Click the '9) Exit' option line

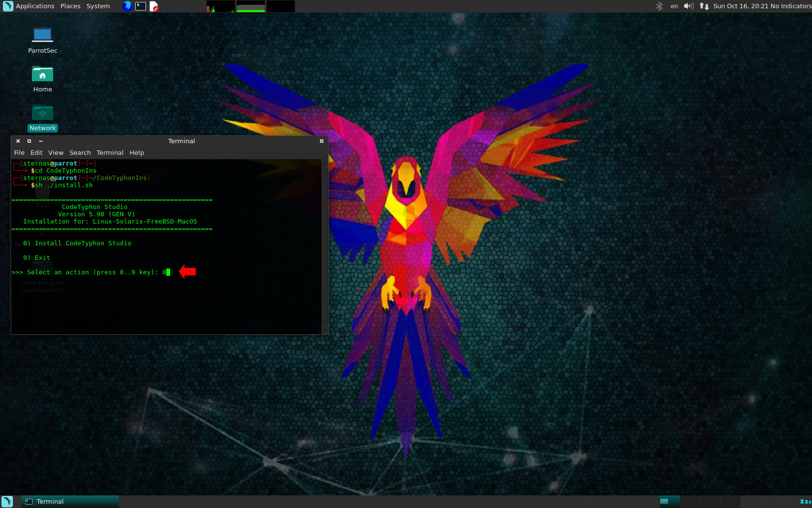[x=37, y=258]
